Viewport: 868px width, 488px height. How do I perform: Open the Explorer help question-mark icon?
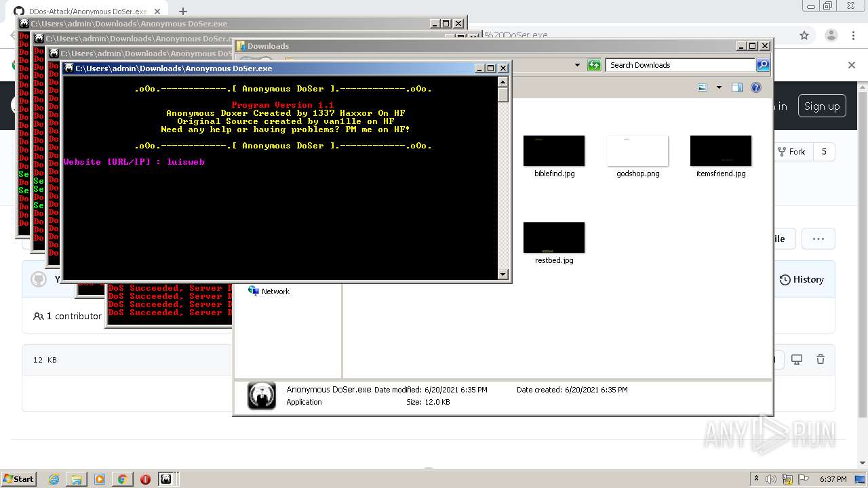click(x=756, y=87)
